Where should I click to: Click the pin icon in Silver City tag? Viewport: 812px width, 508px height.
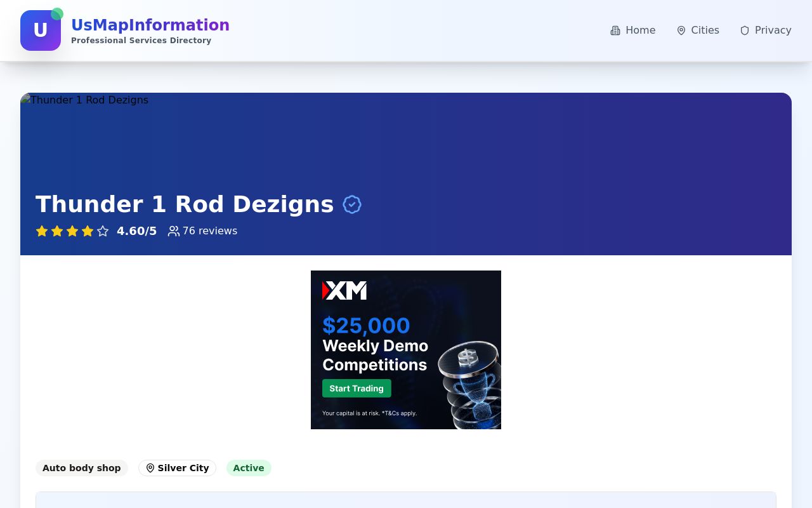(x=150, y=468)
